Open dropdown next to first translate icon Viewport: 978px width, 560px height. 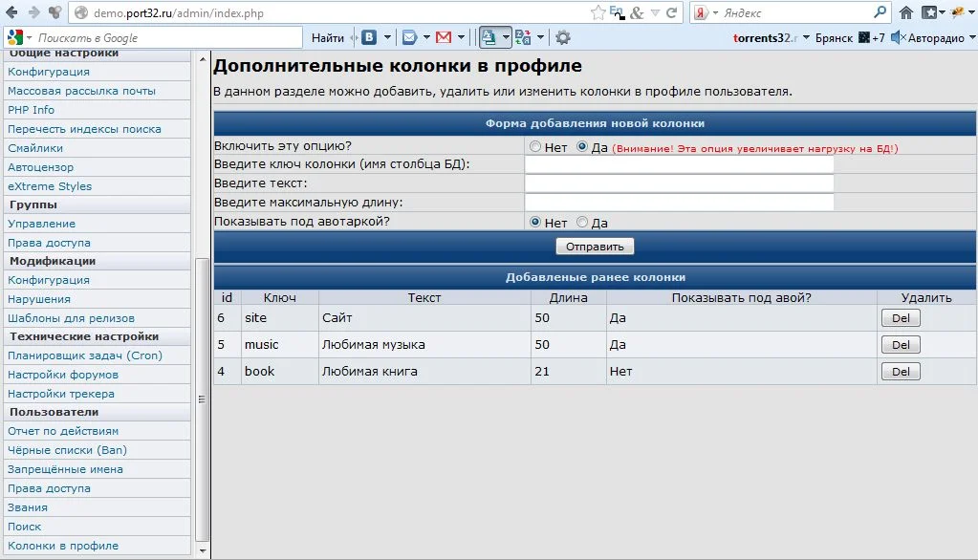coord(506,37)
